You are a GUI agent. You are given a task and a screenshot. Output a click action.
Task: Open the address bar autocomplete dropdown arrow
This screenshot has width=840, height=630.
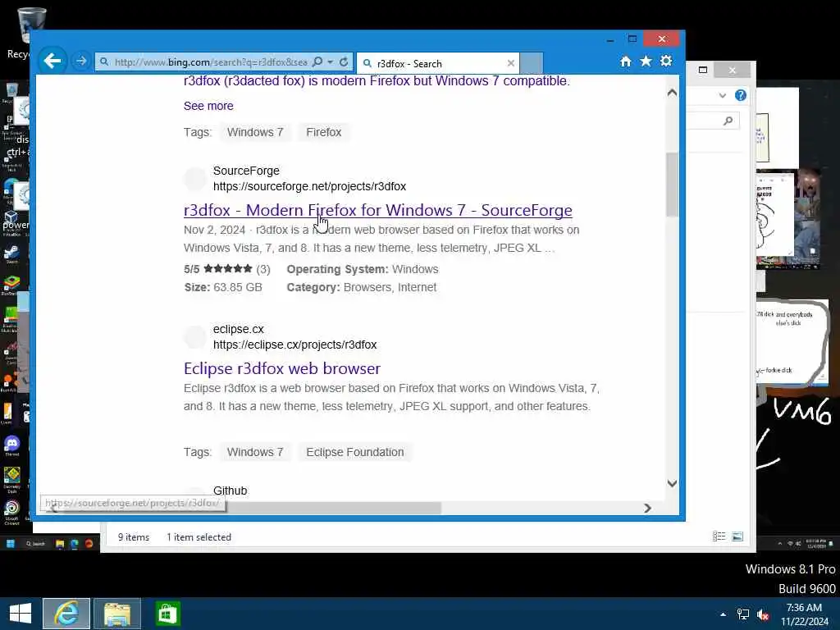point(331,62)
